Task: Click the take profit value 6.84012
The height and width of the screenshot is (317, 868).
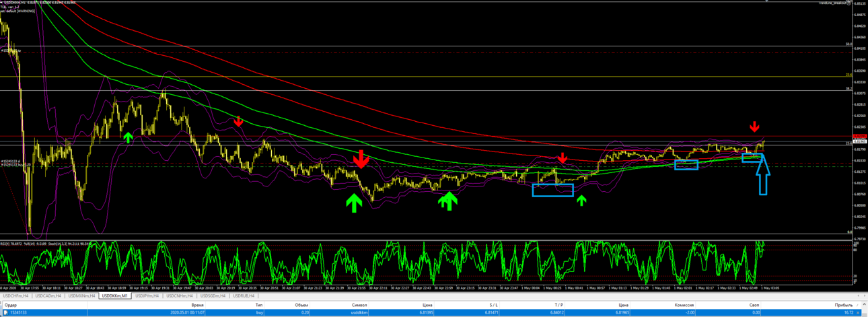Action: coord(557,312)
